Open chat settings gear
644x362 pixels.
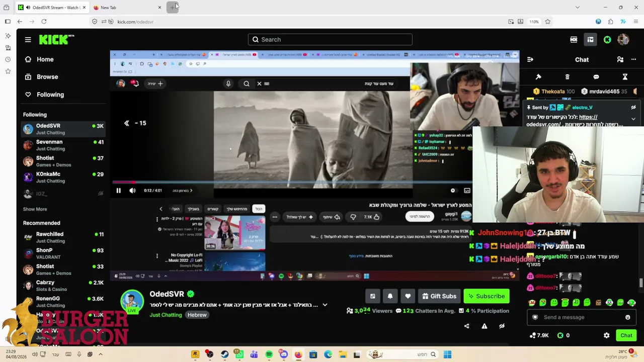click(x=607, y=335)
